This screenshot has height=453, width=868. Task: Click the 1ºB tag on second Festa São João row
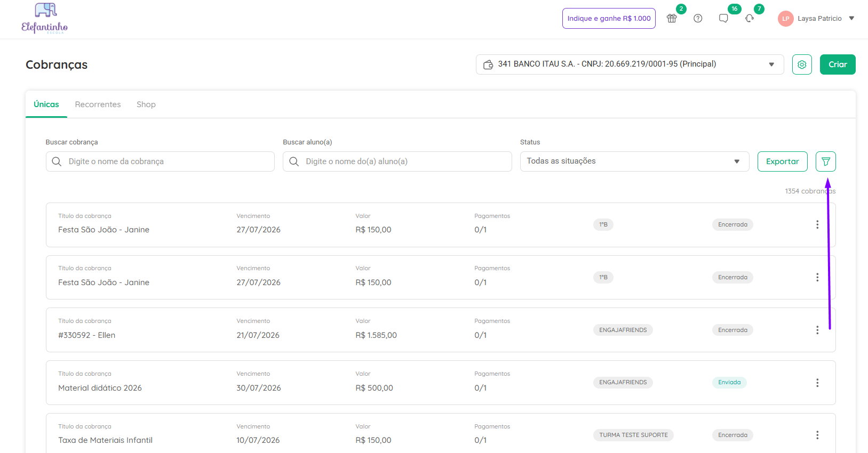coord(603,277)
